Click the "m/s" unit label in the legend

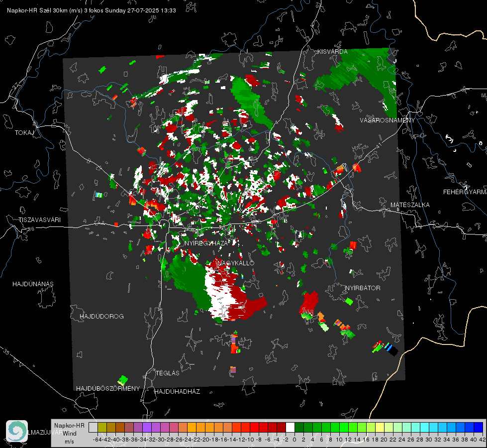pyautogui.click(x=69, y=442)
